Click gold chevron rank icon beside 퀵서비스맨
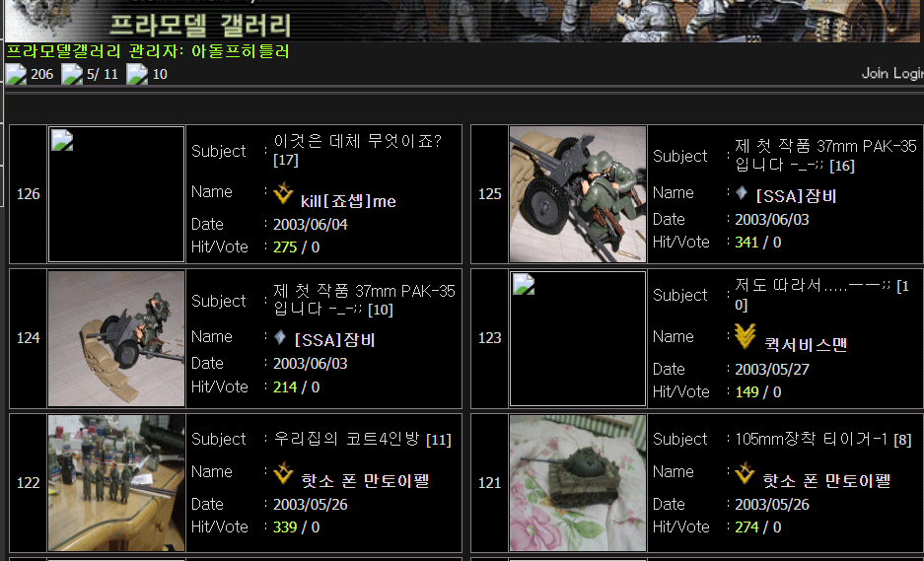This screenshot has width=924, height=561. pos(746,336)
